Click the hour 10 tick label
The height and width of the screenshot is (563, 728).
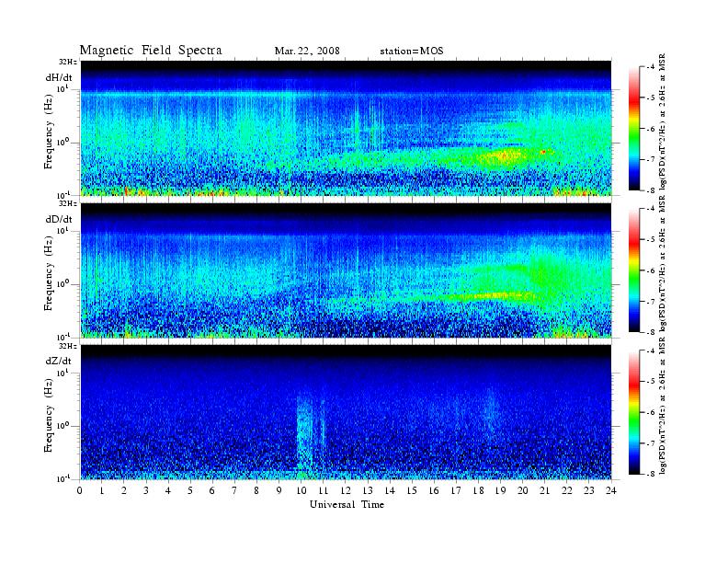(301, 490)
